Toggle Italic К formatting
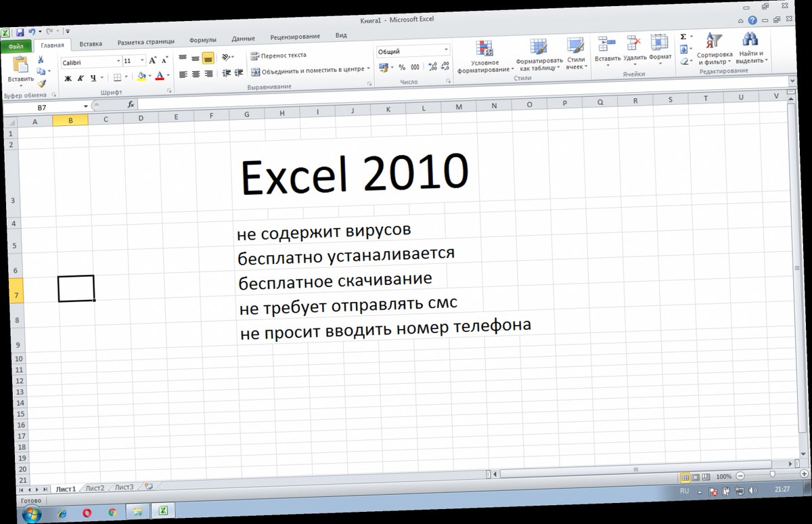The image size is (812, 524). [x=81, y=79]
